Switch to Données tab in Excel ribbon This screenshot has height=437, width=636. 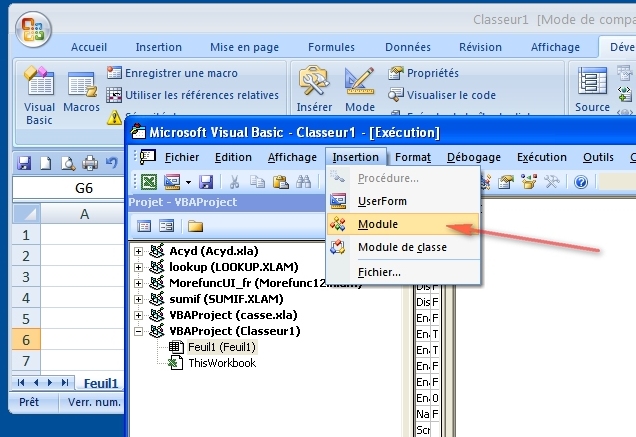point(408,47)
